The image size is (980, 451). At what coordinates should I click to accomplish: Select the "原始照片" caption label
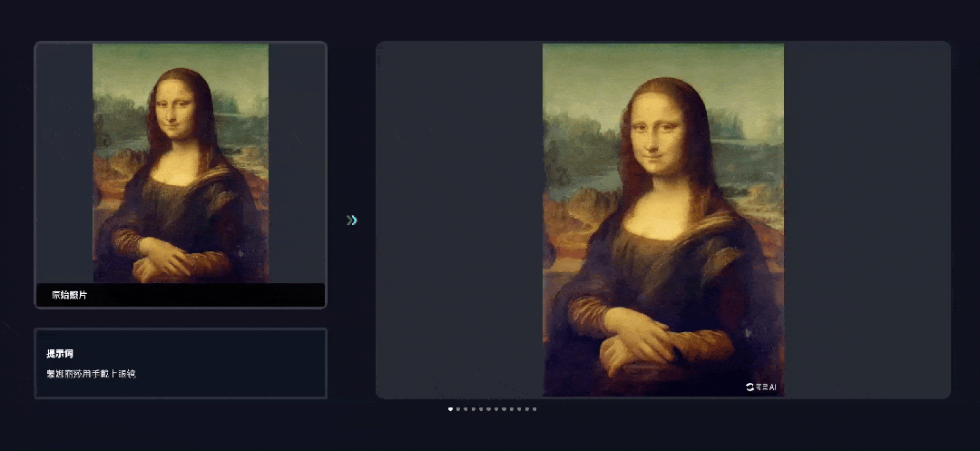coord(69,295)
